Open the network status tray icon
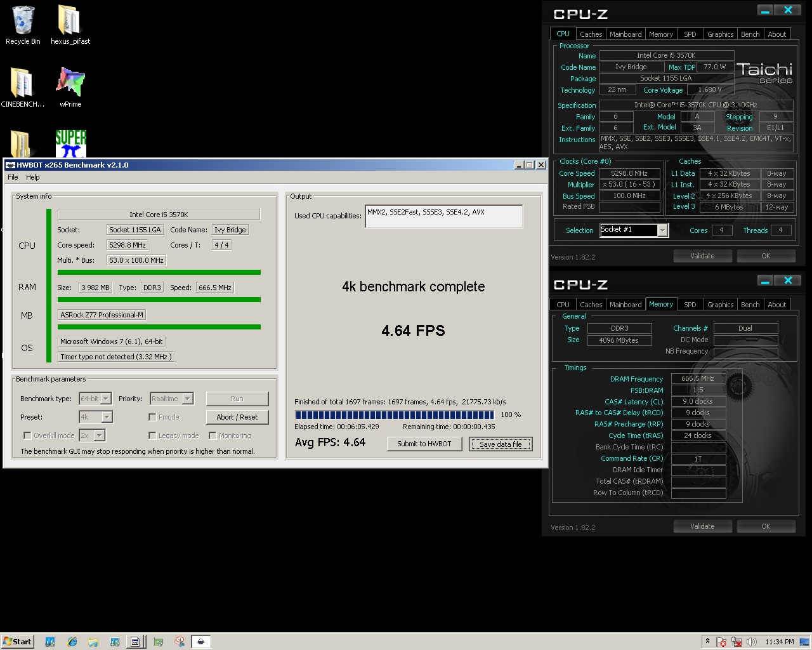This screenshot has height=650, width=812. pyautogui.click(x=737, y=642)
